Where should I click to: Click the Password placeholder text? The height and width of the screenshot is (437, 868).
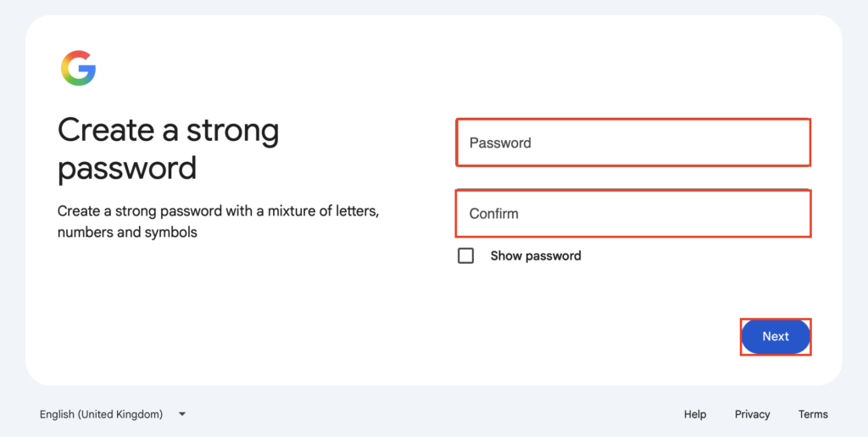(x=500, y=143)
